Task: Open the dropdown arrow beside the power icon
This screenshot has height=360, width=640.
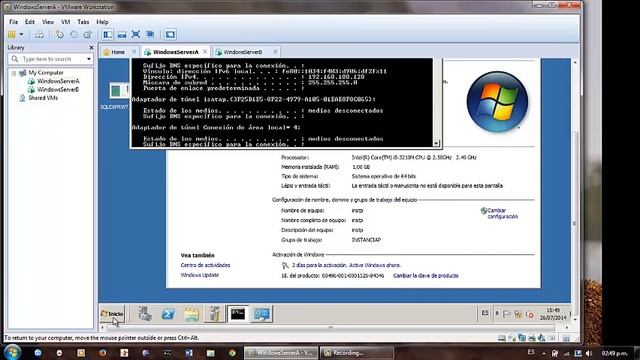Action: (21, 35)
